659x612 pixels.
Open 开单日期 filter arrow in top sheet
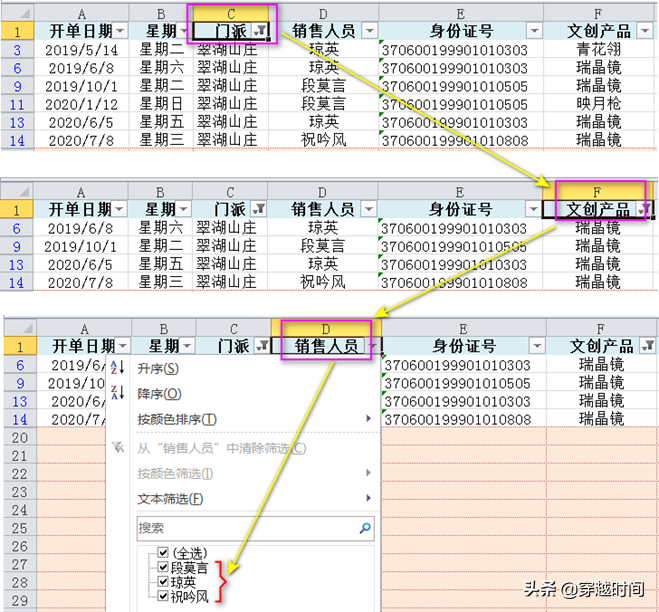pyautogui.click(x=120, y=31)
